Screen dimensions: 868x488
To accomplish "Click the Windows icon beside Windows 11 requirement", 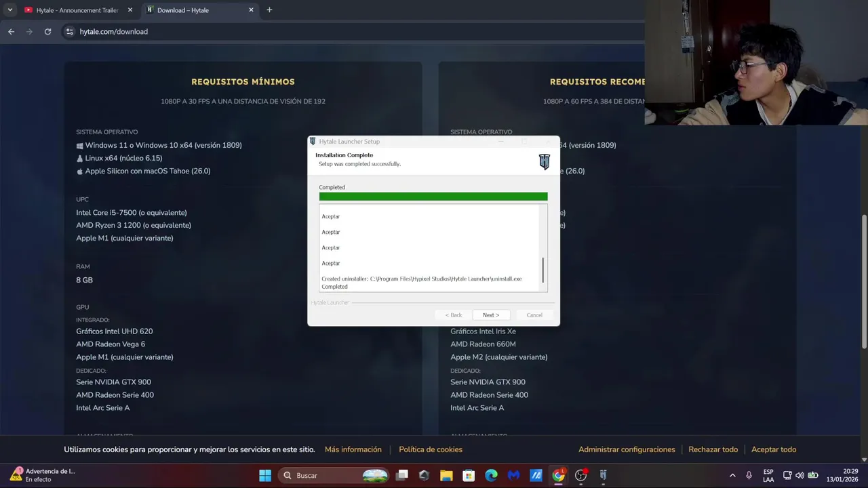I will 80,146.
